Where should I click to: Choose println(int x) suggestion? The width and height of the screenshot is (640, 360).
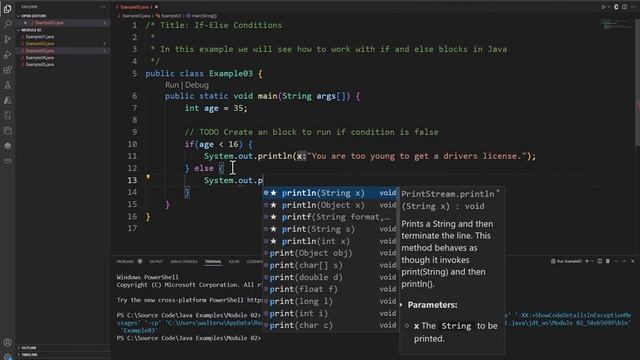click(330, 241)
